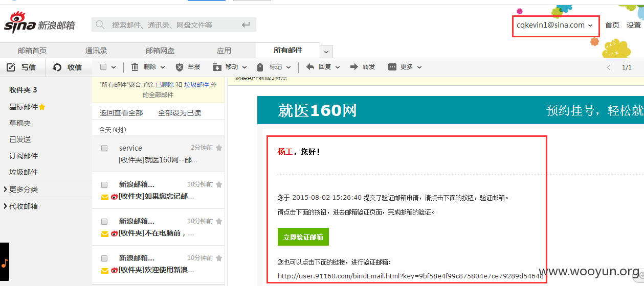Open the 回复 dropdown arrow
The image size is (644, 286).
click(x=338, y=67)
